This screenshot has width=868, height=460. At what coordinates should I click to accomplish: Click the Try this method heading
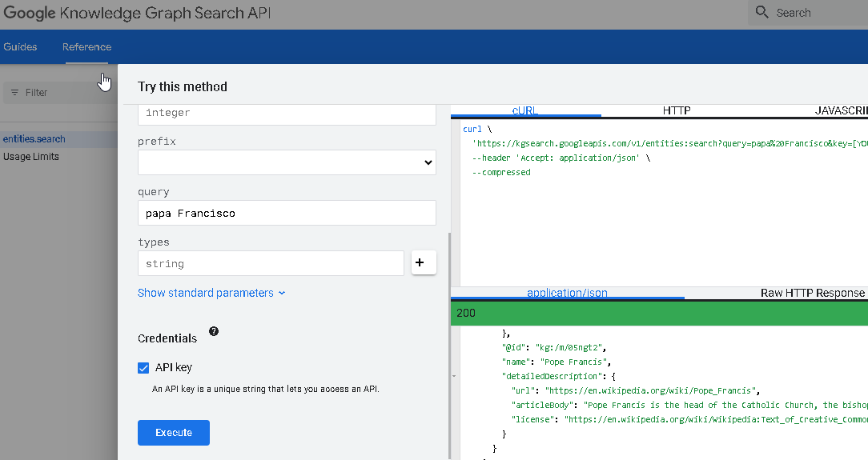pos(183,87)
